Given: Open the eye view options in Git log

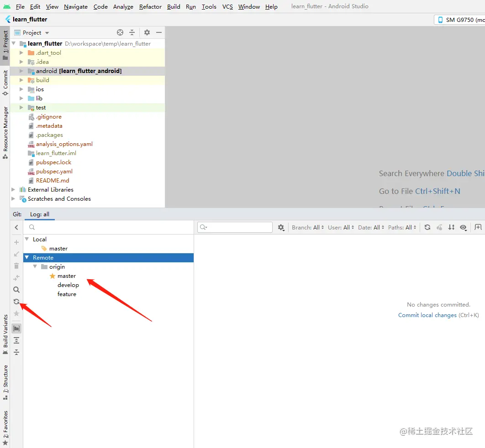Looking at the screenshot, I should (464, 227).
